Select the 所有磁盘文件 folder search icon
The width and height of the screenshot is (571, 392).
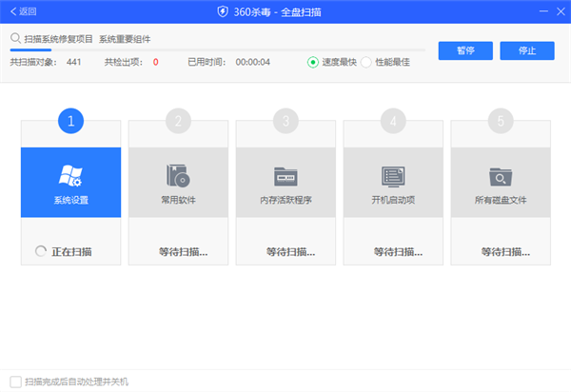pyautogui.click(x=501, y=175)
